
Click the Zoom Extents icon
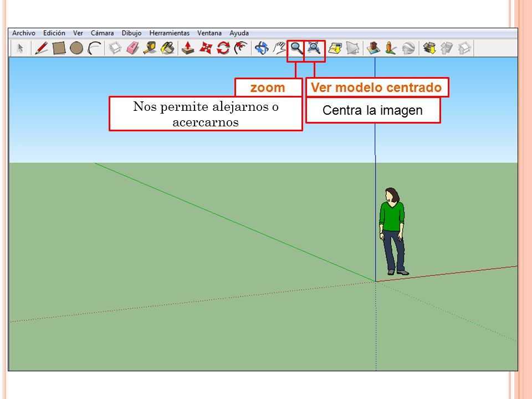pyautogui.click(x=314, y=48)
